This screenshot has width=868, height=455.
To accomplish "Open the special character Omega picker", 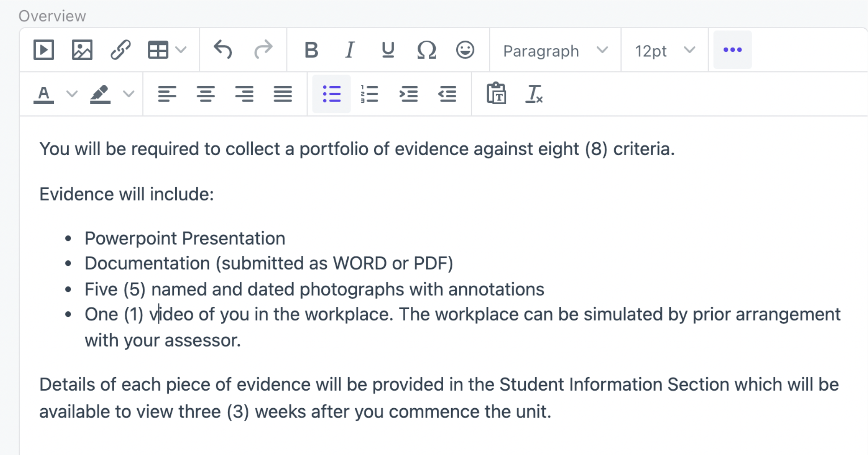I will pyautogui.click(x=427, y=50).
